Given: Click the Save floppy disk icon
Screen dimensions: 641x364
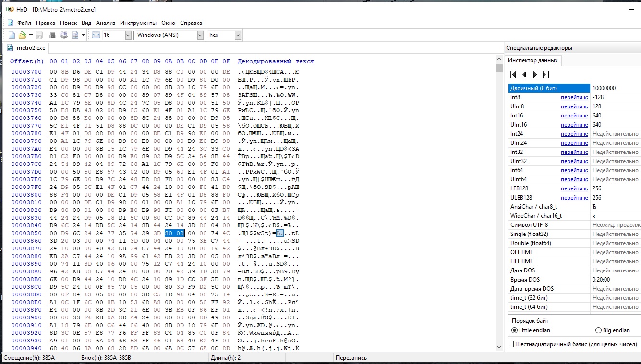Looking at the screenshot, I should 39,35.
